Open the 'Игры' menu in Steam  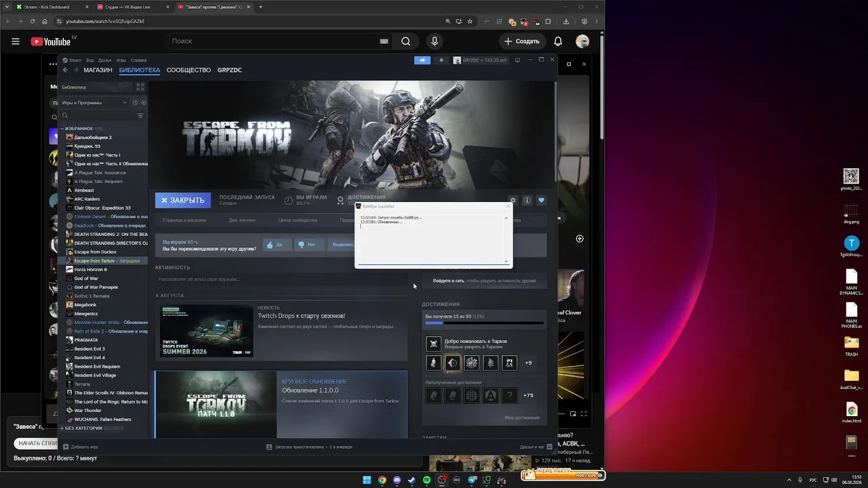121,60
